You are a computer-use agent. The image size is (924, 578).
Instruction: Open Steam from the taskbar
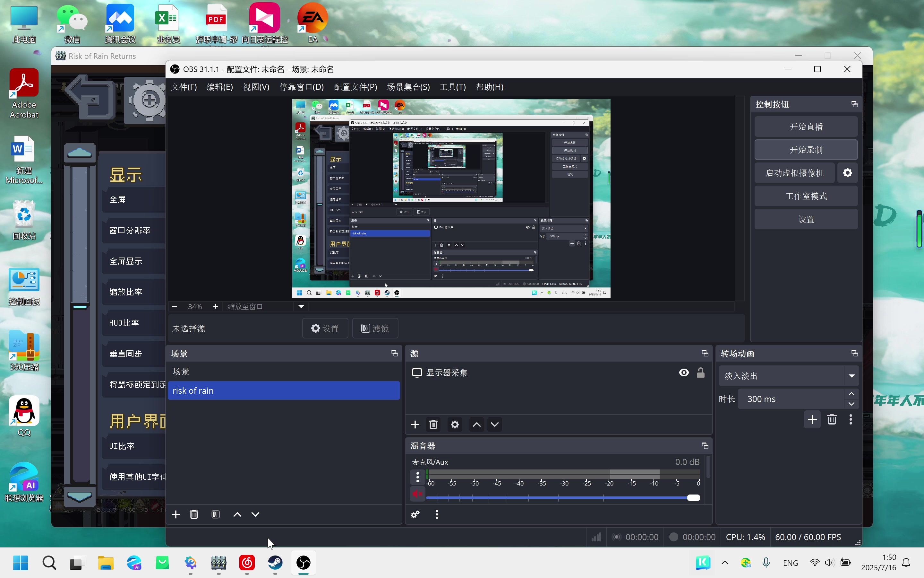[275, 563]
